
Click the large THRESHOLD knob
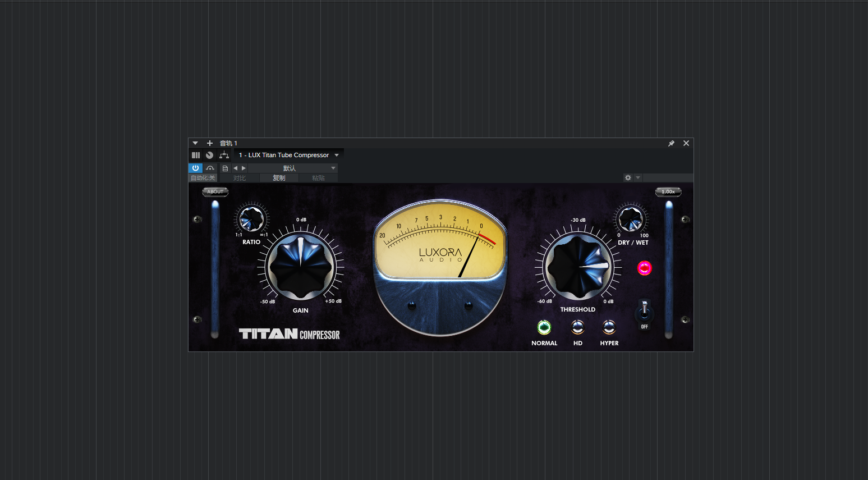[578, 267]
